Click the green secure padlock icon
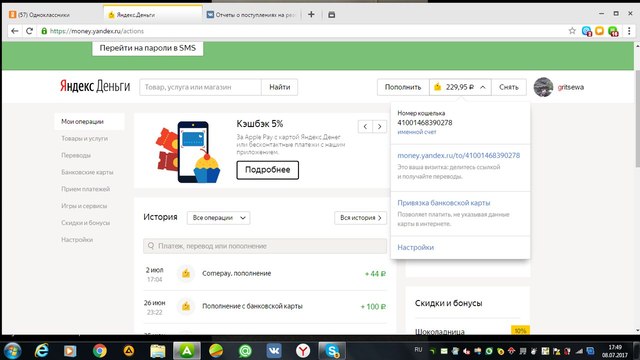Image resolution: width=640 pixels, height=360 pixels. (44, 31)
